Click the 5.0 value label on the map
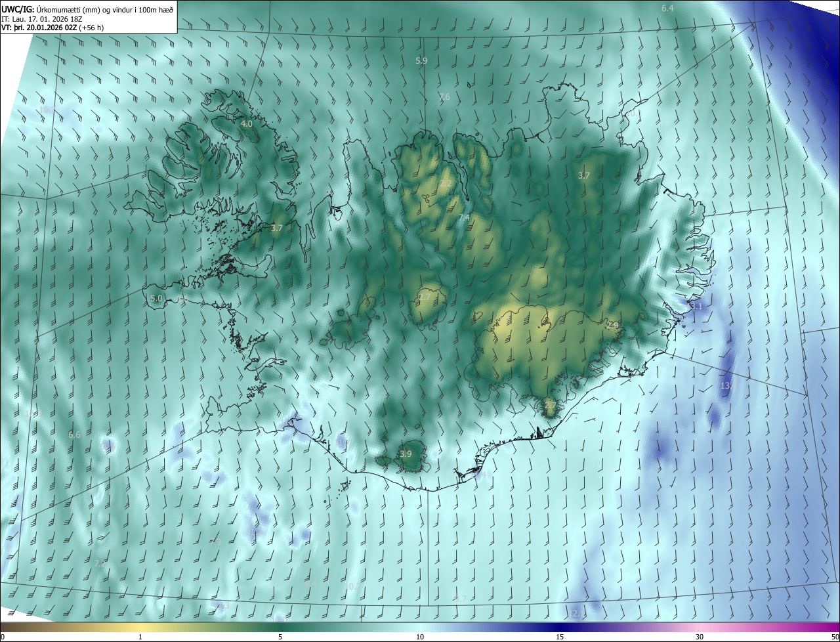Image resolution: width=840 pixels, height=642 pixels. tap(156, 298)
